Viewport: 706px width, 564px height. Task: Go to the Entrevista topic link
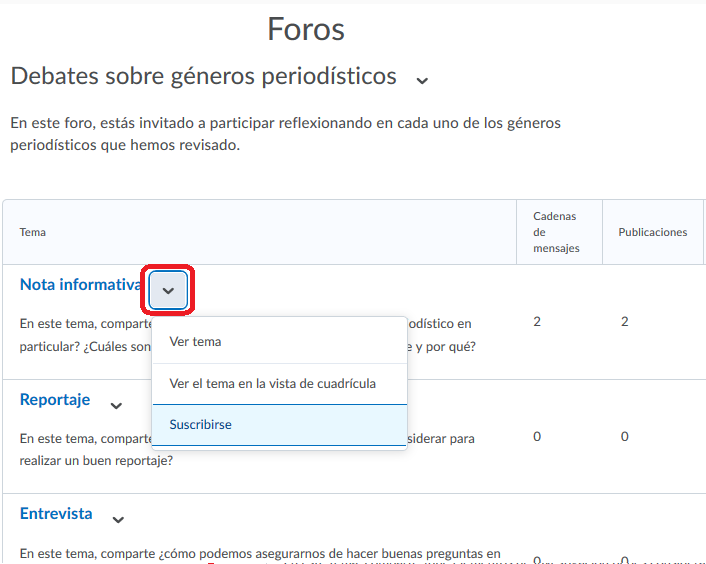[x=56, y=514]
